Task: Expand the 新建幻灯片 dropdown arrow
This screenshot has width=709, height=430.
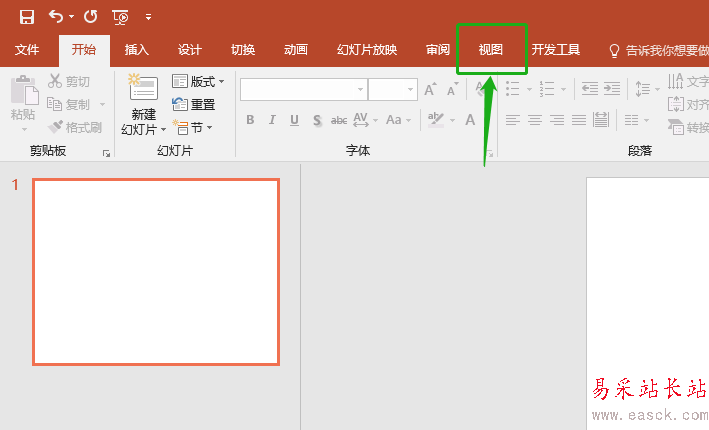Action: (x=163, y=130)
